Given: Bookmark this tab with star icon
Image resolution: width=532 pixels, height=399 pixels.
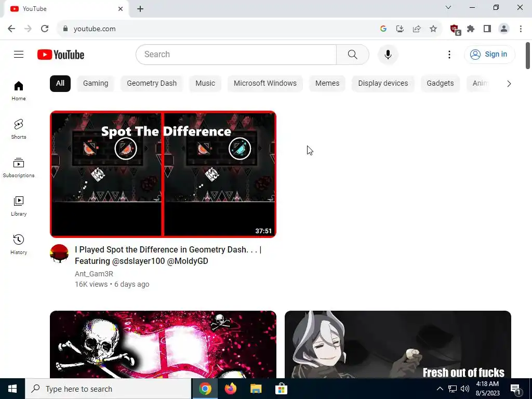Looking at the screenshot, I should click(x=433, y=29).
